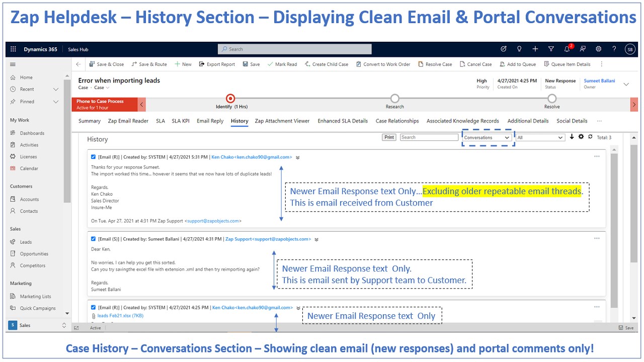Click the plus quick create icon

click(x=535, y=49)
